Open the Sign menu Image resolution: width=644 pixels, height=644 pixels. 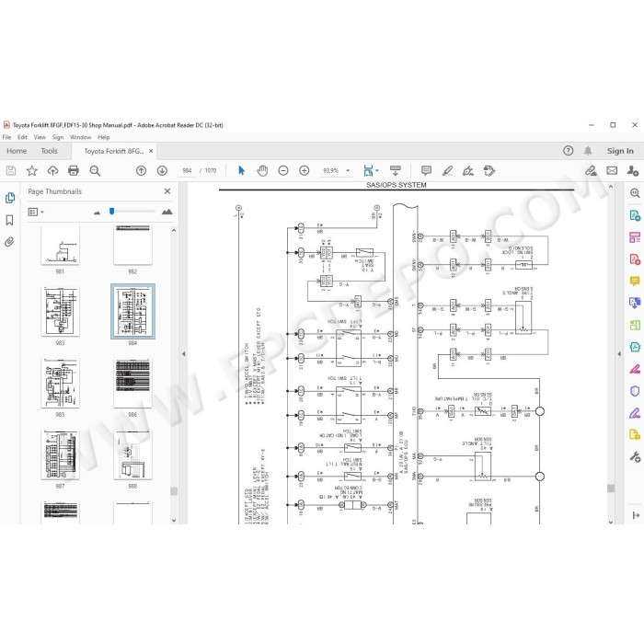click(x=58, y=137)
